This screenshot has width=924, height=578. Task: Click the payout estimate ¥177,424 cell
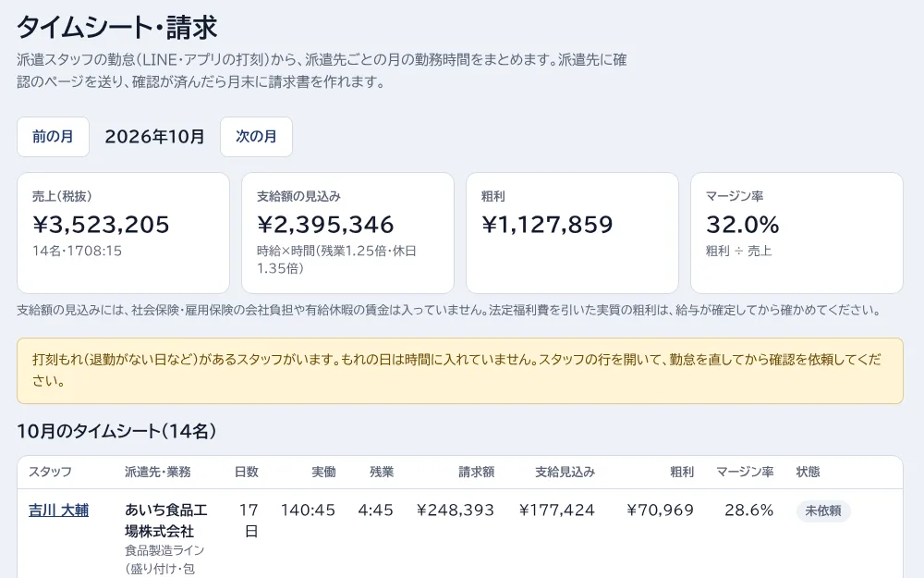(557, 510)
